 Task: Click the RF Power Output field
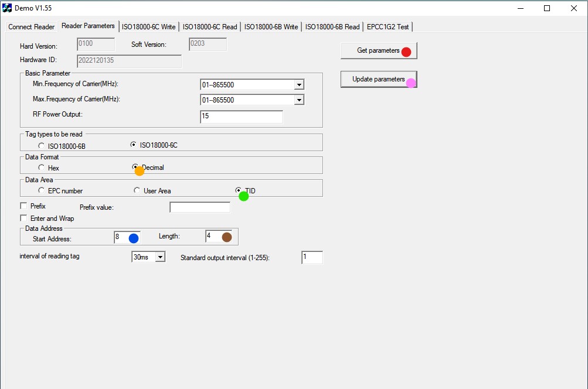click(x=242, y=117)
